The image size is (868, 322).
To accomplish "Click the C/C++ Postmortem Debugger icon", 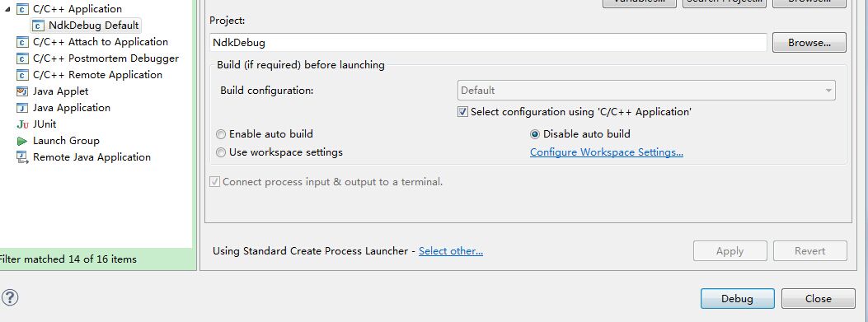I will tap(22, 58).
